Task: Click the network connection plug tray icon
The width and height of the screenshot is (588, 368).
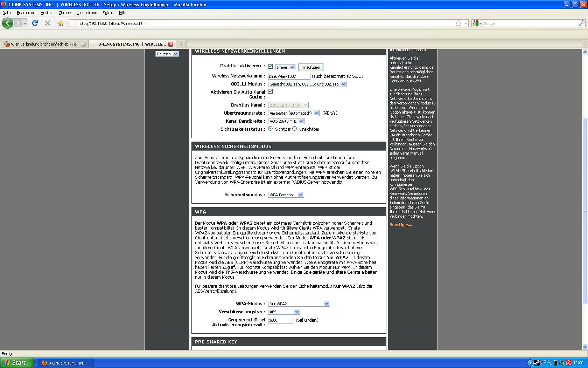Action: pyautogui.click(x=549, y=362)
